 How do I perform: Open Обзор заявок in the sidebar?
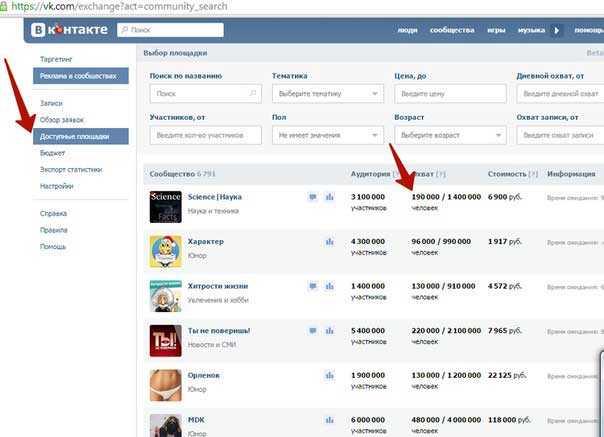[62, 120]
